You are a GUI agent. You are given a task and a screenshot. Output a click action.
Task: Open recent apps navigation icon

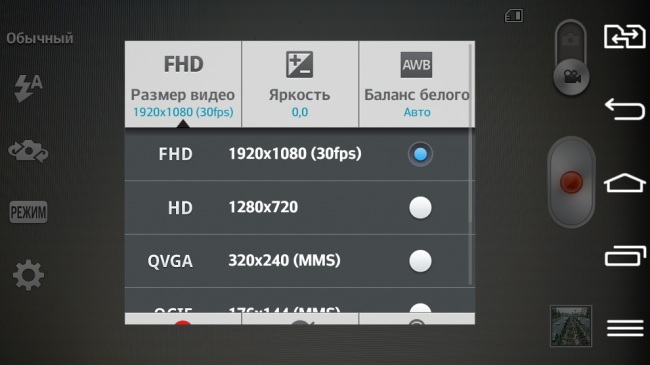pyautogui.click(x=625, y=256)
